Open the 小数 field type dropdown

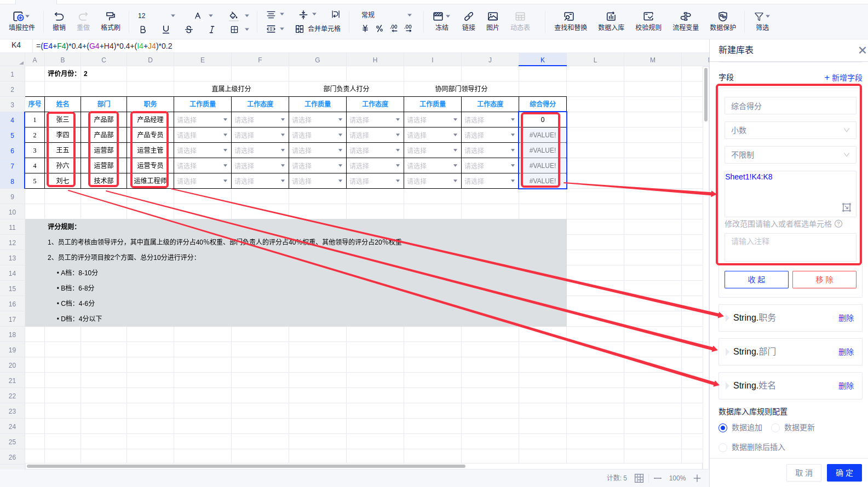790,130
